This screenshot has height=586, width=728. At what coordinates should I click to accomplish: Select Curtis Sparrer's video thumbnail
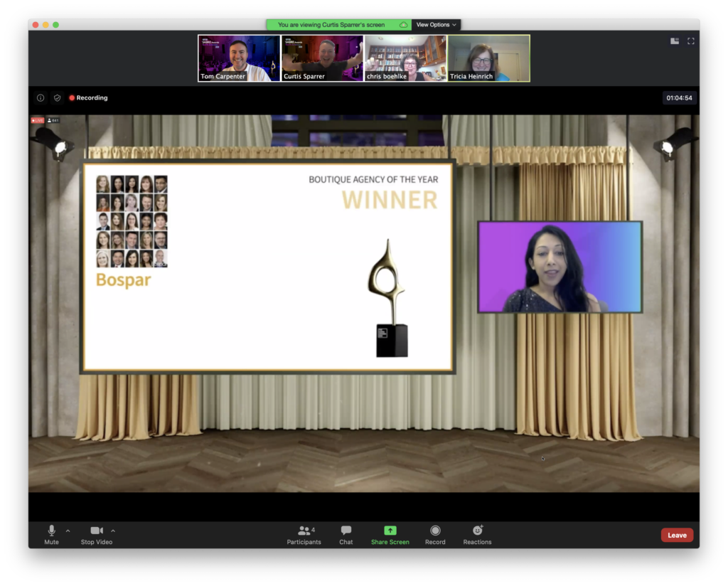click(322, 58)
